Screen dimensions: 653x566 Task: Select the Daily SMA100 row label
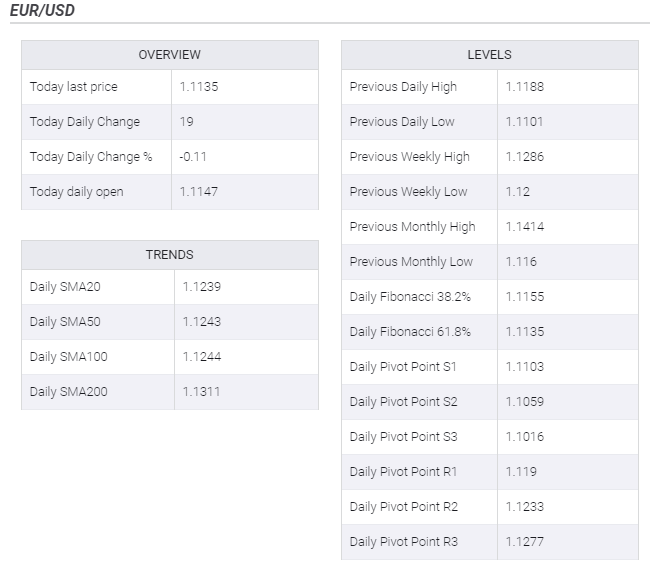tap(69, 357)
